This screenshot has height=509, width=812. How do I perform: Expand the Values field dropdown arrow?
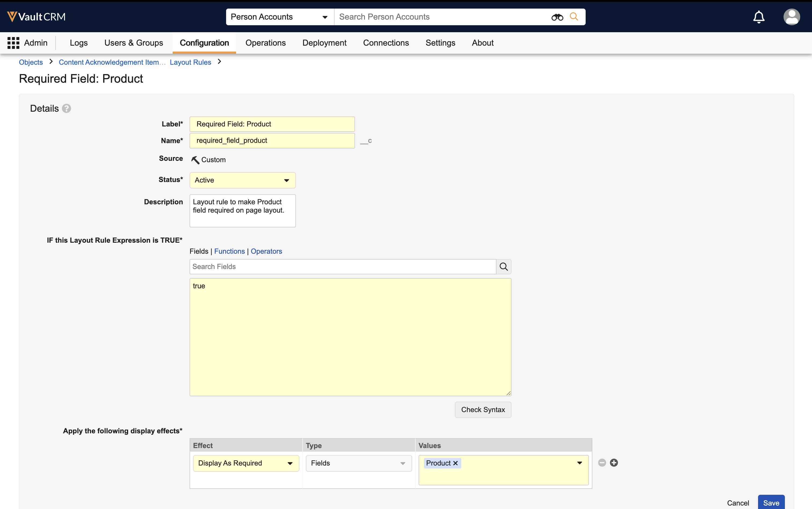[x=579, y=463]
